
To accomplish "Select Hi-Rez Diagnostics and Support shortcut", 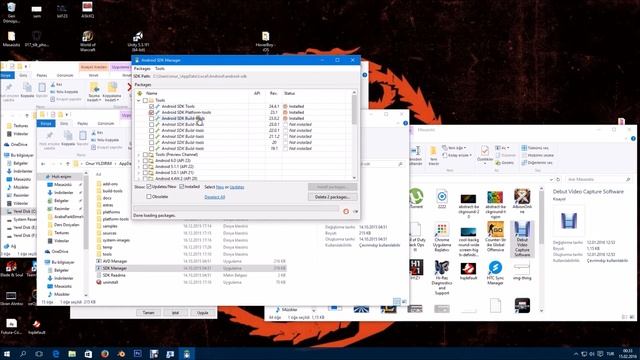I will coord(442,278).
